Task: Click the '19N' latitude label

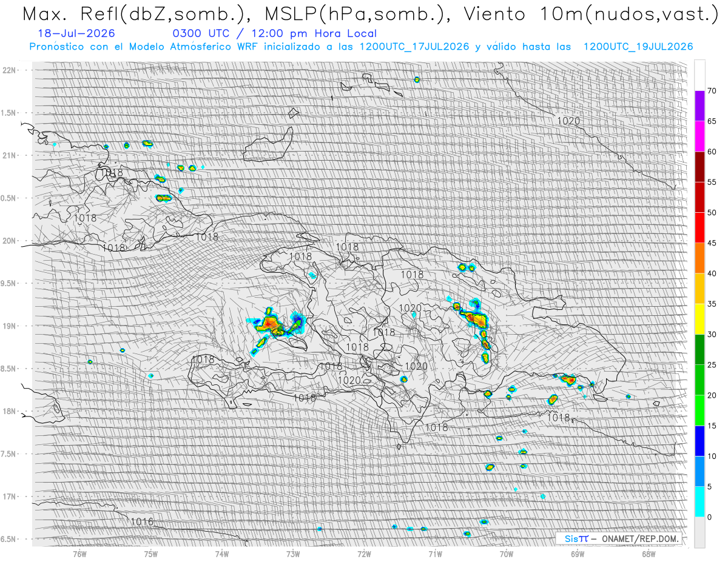Action: click(x=9, y=326)
